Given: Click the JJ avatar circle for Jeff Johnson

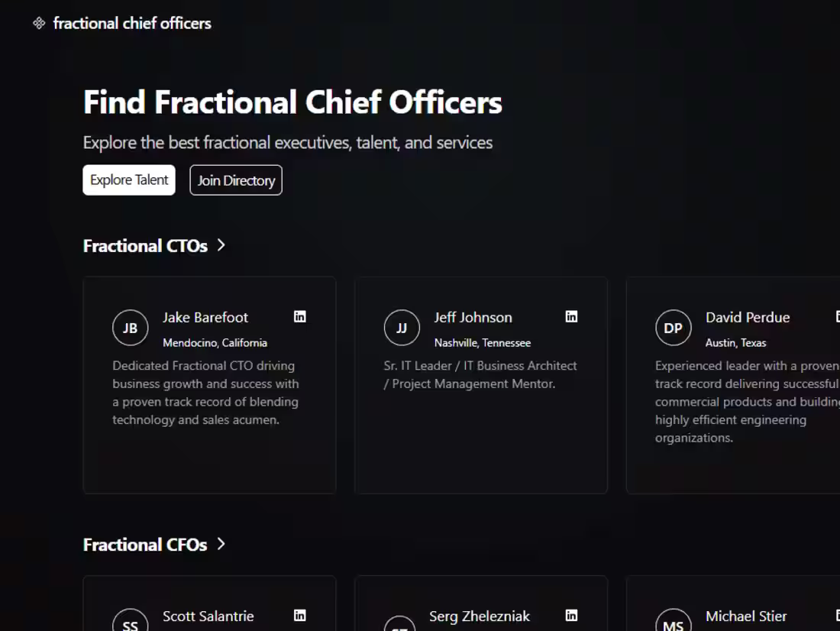Looking at the screenshot, I should (402, 327).
